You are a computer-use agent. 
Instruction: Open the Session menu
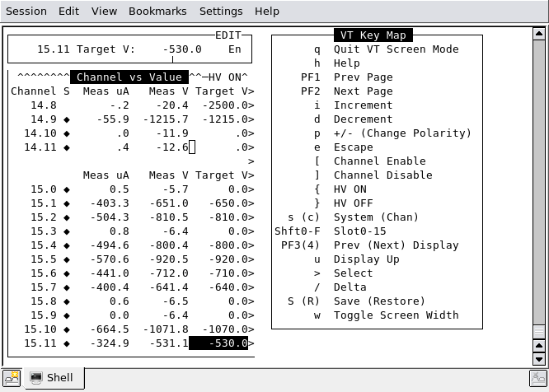pyautogui.click(x=26, y=12)
